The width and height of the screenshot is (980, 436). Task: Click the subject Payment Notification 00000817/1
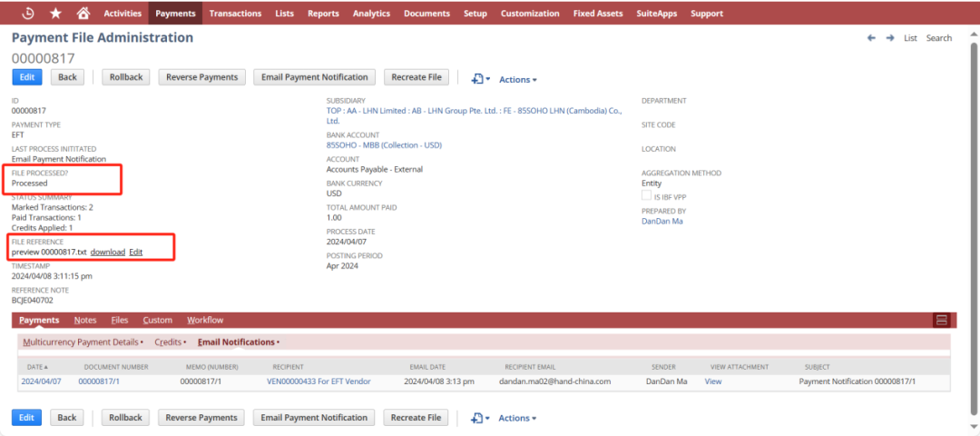coord(857,381)
